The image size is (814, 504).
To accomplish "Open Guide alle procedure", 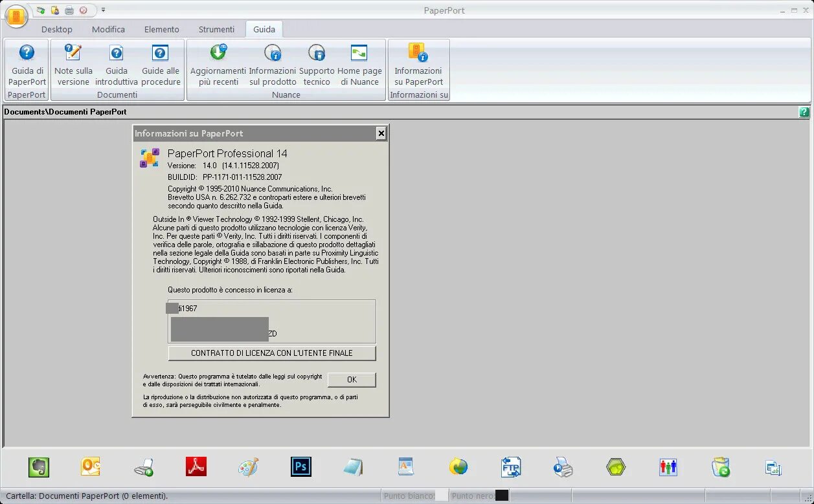I will (161, 65).
